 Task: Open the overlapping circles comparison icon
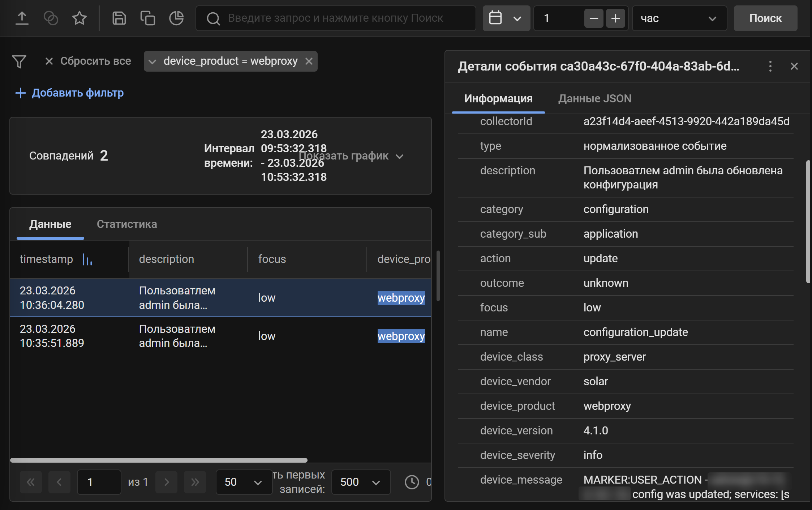pyautogui.click(x=51, y=18)
